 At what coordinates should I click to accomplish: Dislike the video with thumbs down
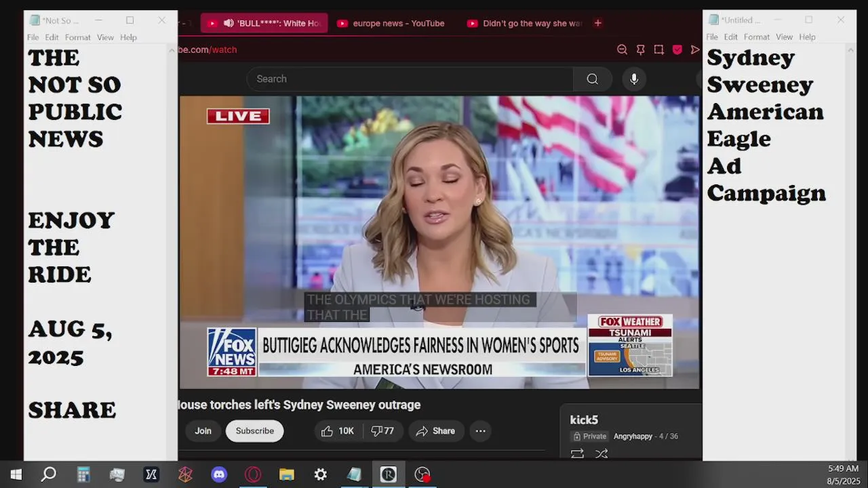click(383, 431)
